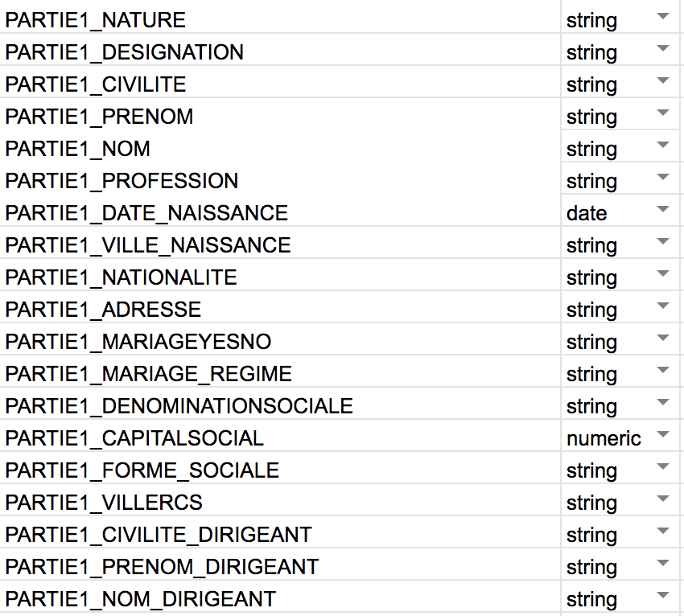Screen dimensions: 684x616
Task: Click dropdown arrow beside PARTIE1_VILLERCS type
Action: click(x=662, y=499)
